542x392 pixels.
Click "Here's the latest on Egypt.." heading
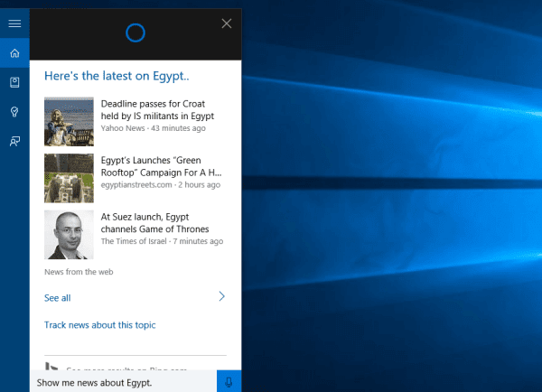(117, 76)
